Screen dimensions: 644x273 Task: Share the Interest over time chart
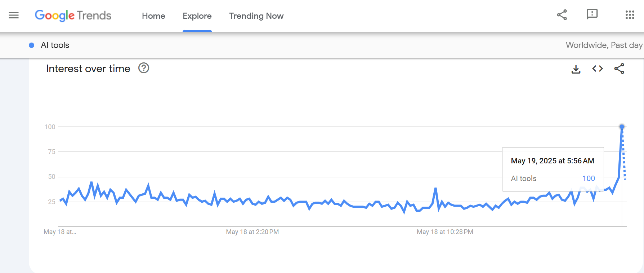point(620,69)
